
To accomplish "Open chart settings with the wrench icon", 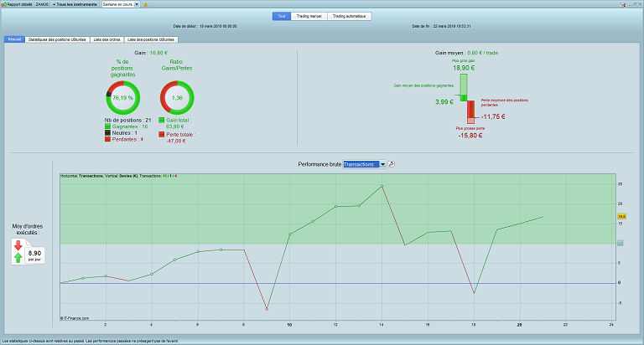I will point(392,164).
